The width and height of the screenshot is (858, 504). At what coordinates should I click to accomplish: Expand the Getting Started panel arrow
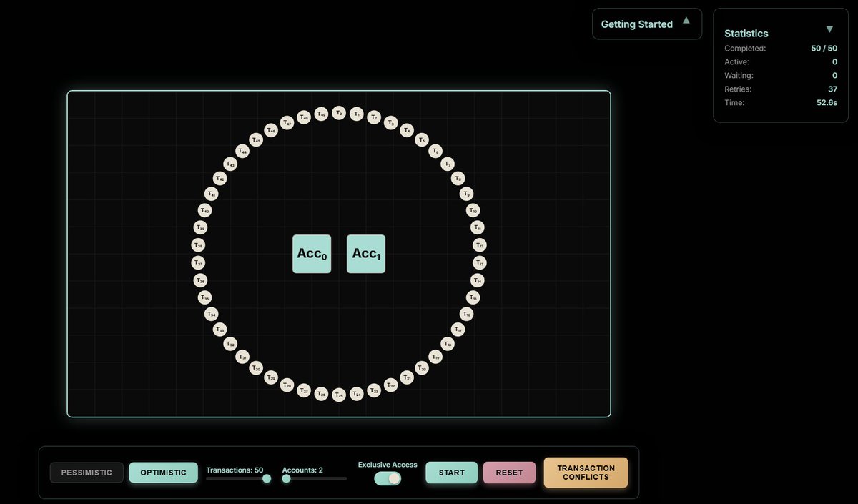[x=686, y=21]
